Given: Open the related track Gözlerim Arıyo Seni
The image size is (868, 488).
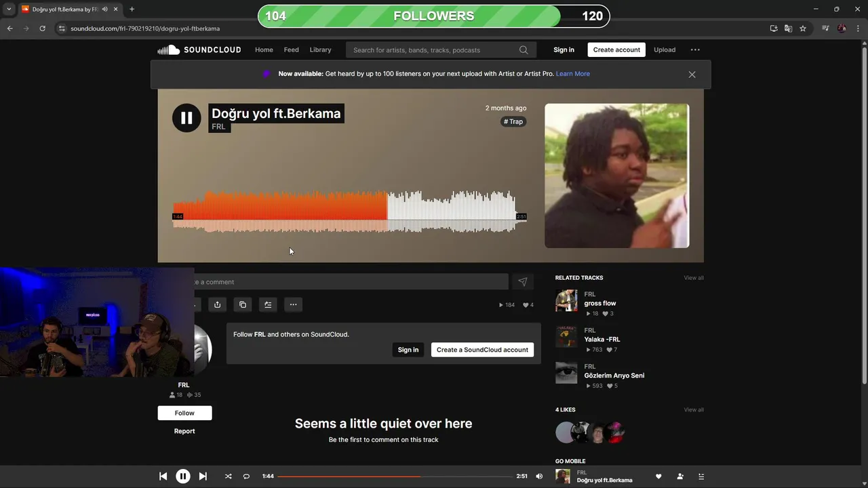Looking at the screenshot, I should pyautogui.click(x=614, y=375).
